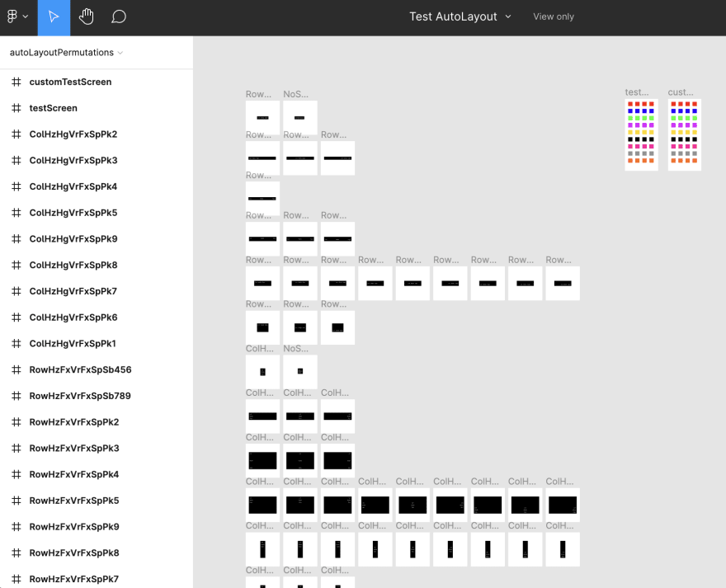This screenshot has height=588, width=726.
Task: Click the frame icon beside ColHzHgVrFxSpPk3
Action: click(16, 160)
